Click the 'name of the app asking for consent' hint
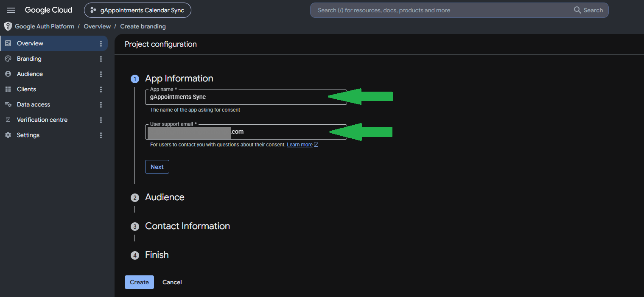Screen dimensions: 644x297 (195, 110)
